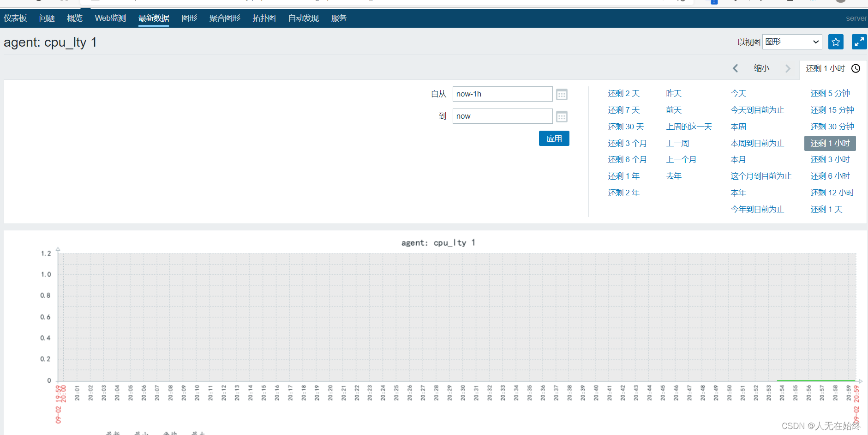Open the 图形 menu in navigation bar
Screen dimensions: 868x435
click(x=189, y=18)
